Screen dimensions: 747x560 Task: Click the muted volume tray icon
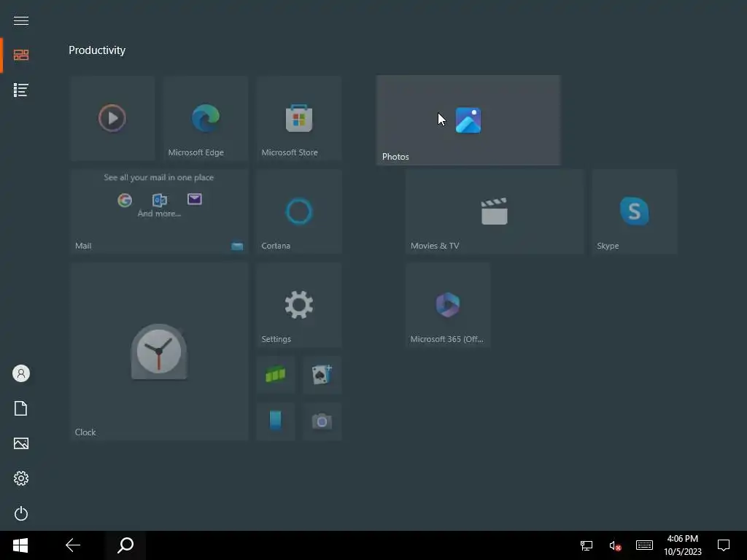pyautogui.click(x=615, y=545)
